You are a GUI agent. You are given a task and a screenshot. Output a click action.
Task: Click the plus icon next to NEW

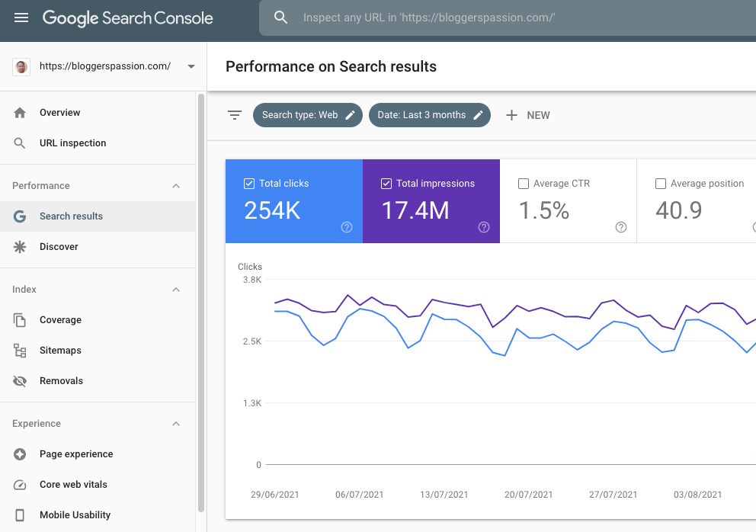[x=511, y=115]
